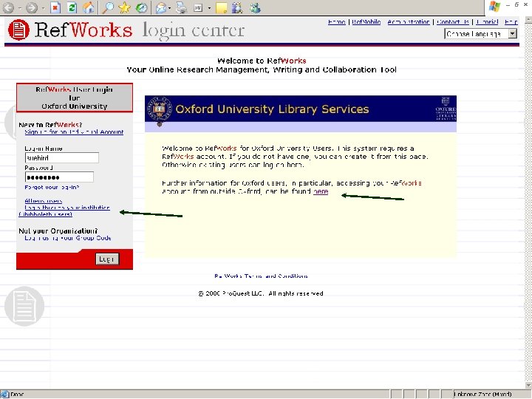Expand the Edit icon dropdown arrow
Viewport: 532px width, 399px height.
click(x=209, y=8)
